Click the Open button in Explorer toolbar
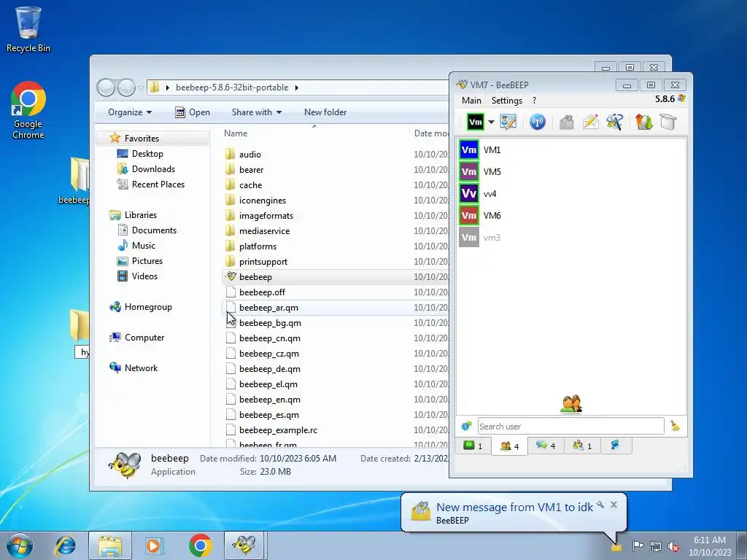The height and width of the screenshot is (560, 747). pyautogui.click(x=193, y=112)
